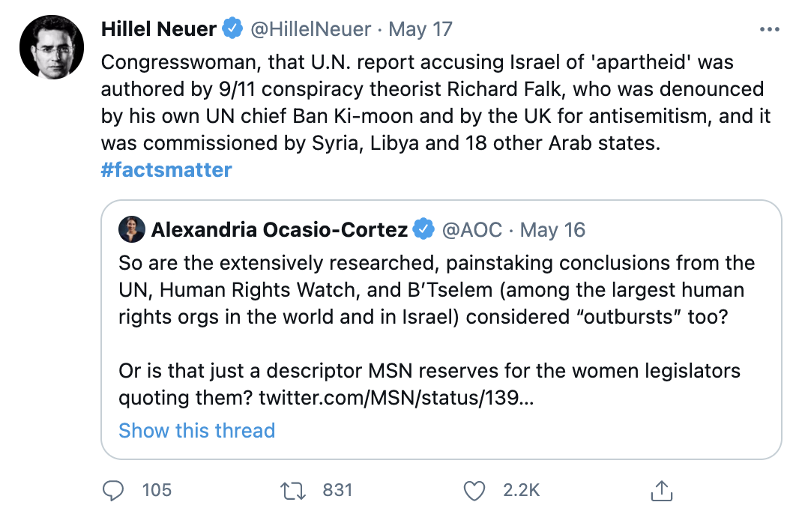Click the 831 retweet count
Screen dimensions: 802x532
click(x=337, y=491)
